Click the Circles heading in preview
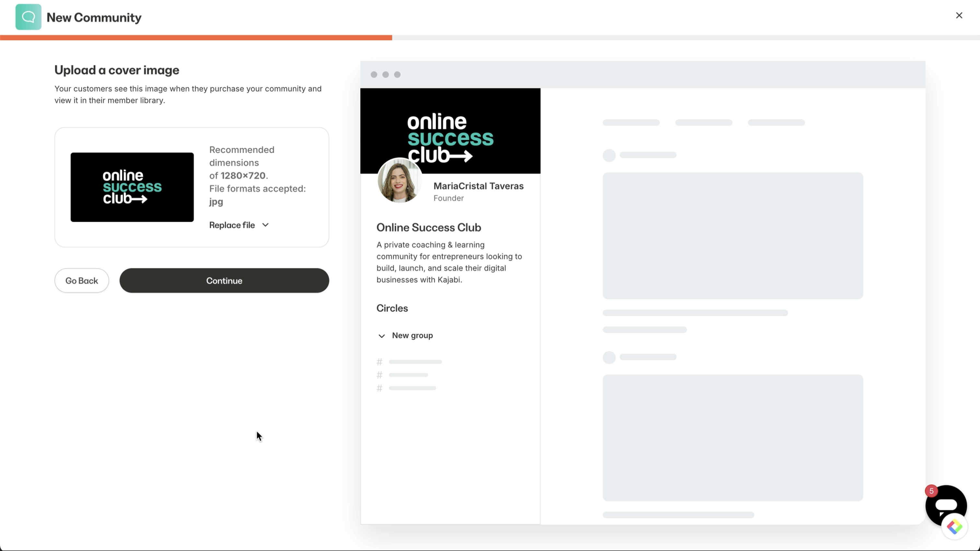Viewport: 980px width, 551px height. (392, 308)
